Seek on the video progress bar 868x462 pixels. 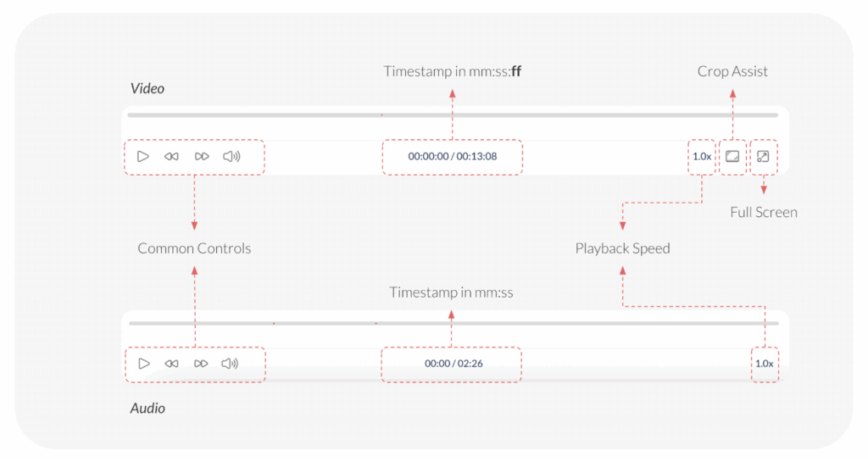point(452,114)
